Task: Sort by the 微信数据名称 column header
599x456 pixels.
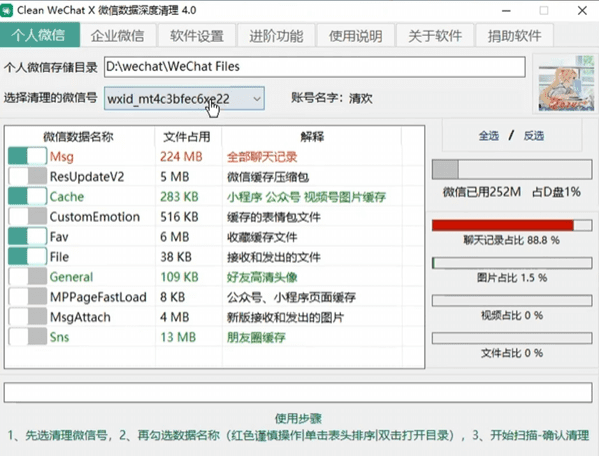Action: click(78, 137)
